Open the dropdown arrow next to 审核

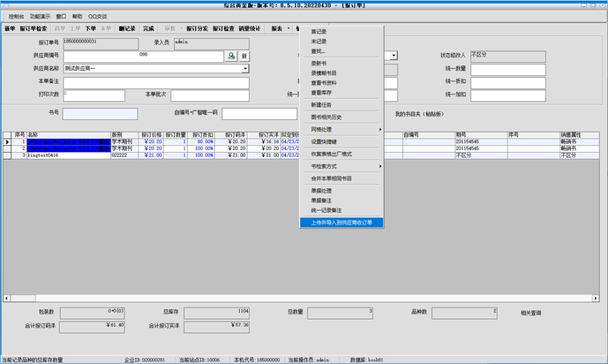[181, 28]
